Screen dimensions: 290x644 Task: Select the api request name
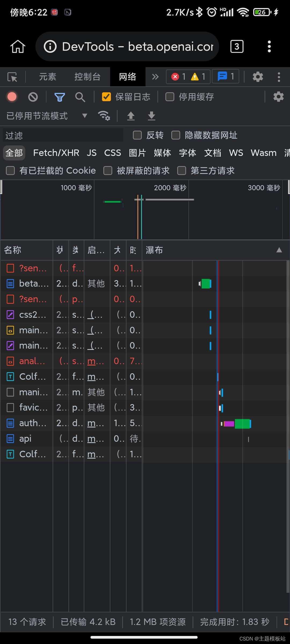(25, 439)
